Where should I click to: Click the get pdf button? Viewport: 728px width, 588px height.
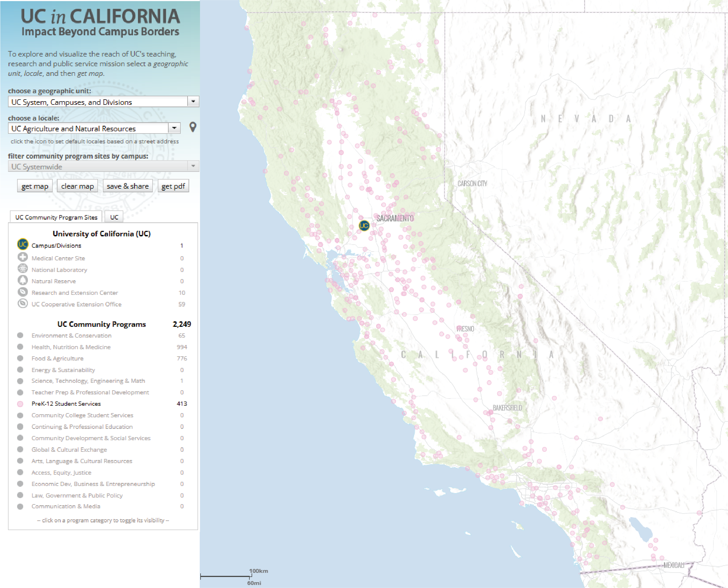pos(173,186)
